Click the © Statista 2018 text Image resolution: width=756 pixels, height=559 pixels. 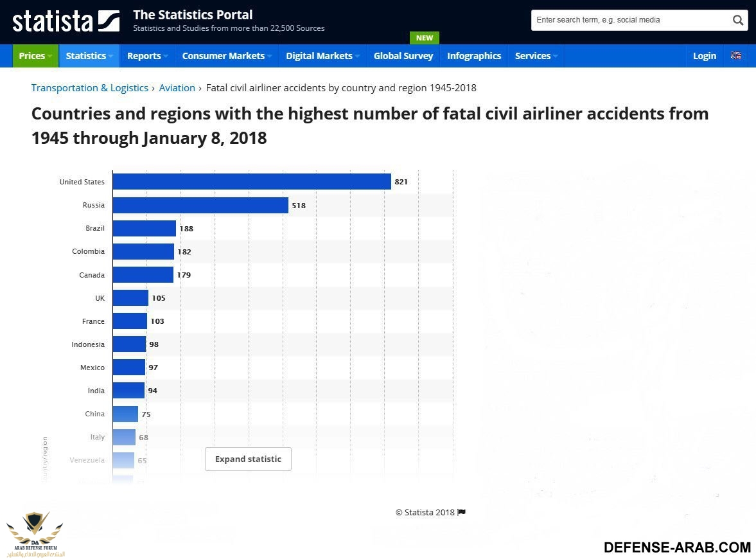(425, 512)
